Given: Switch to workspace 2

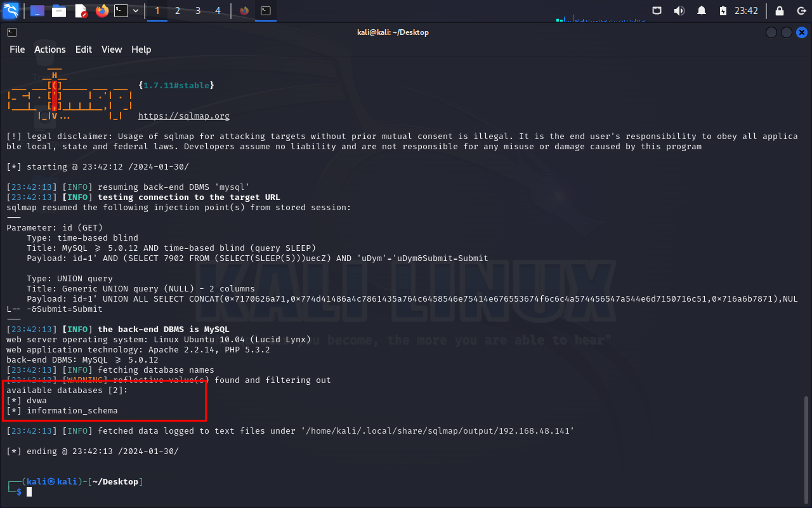Looking at the screenshot, I should (178, 11).
